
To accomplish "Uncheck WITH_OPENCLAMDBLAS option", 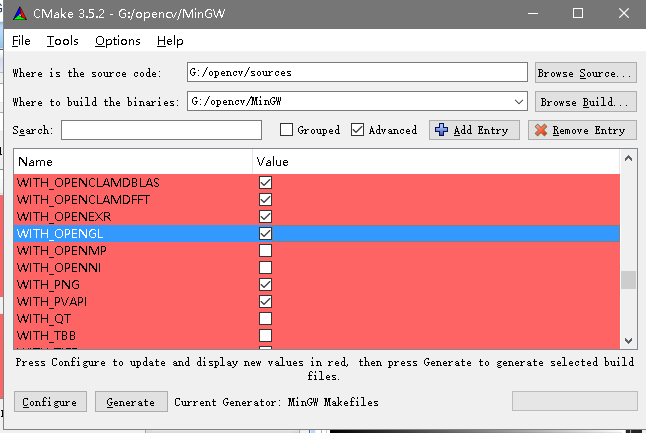I will [x=265, y=183].
